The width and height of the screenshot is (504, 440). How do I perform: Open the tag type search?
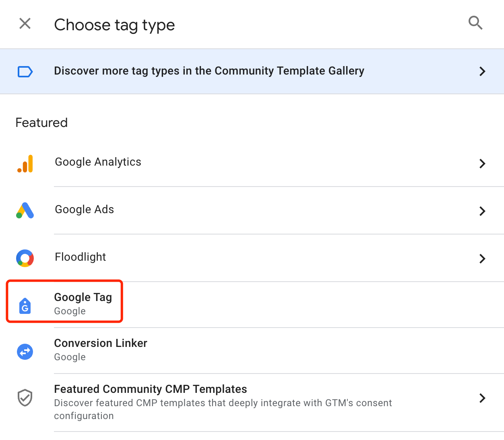(475, 23)
